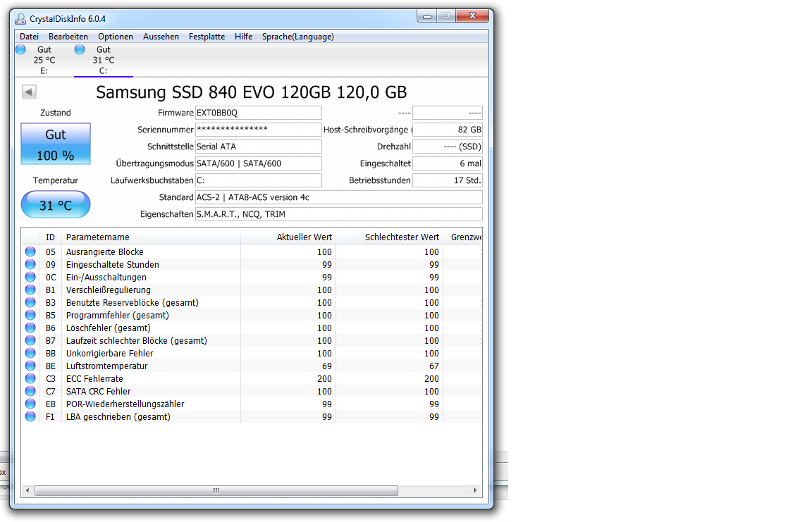812x522 pixels.
Task: Open the Hilfe menu
Action: point(243,37)
